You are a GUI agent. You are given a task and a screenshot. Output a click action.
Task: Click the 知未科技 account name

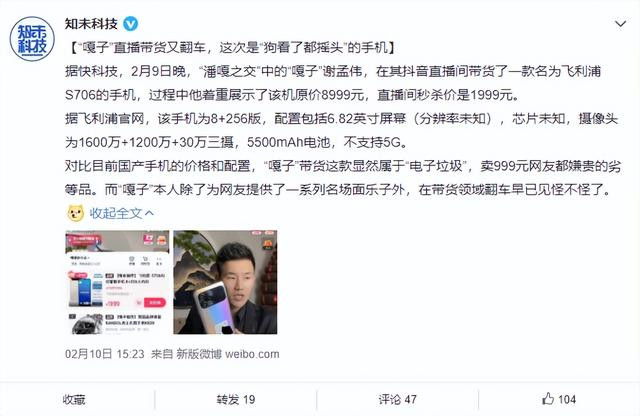pos(91,24)
